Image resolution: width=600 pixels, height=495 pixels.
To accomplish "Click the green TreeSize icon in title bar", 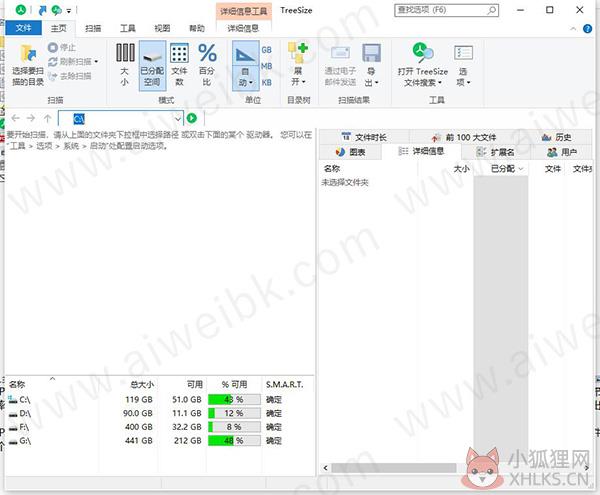I will [x=21, y=10].
